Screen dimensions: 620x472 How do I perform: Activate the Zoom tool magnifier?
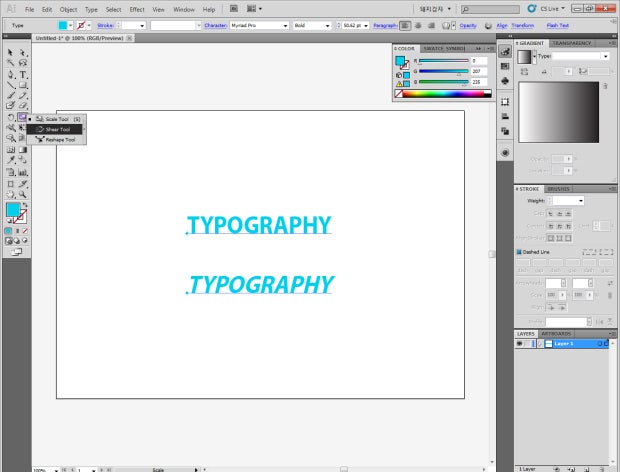click(x=23, y=195)
